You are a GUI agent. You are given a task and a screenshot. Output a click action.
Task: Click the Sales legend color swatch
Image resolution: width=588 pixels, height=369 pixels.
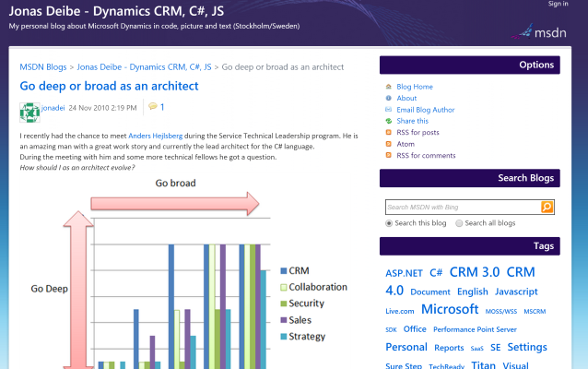click(x=284, y=320)
